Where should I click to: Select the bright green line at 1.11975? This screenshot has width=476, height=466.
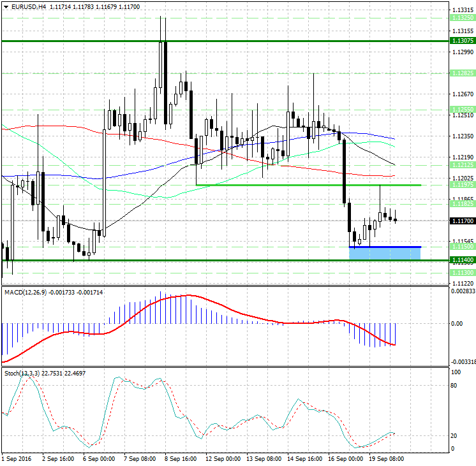click(x=308, y=185)
